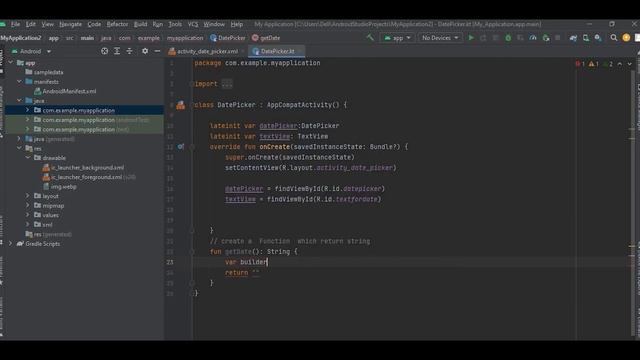Screen dimensions: 640x360
Task: Fold the getDate function in gutter
Action: coord(192,252)
